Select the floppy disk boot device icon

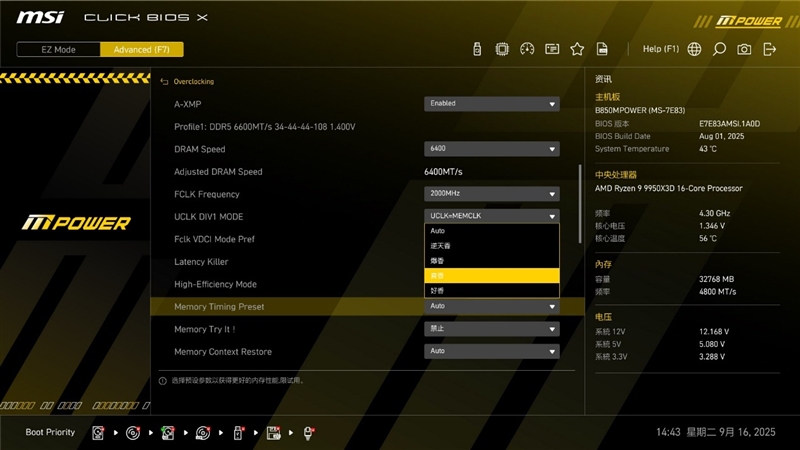tap(273, 433)
